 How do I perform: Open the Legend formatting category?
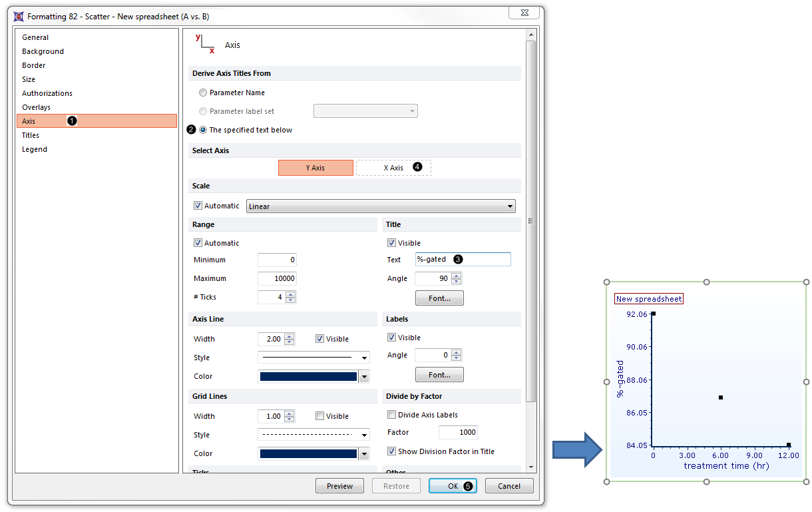point(35,149)
